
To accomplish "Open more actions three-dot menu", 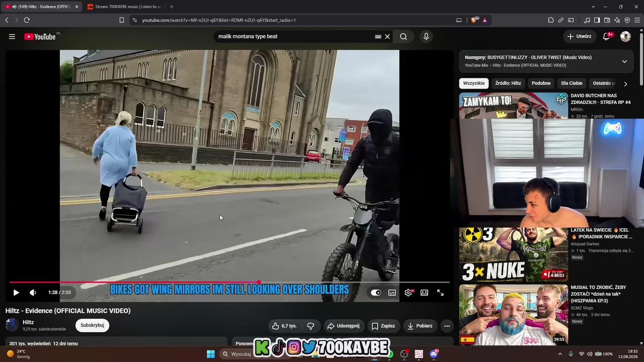I will coord(447,326).
